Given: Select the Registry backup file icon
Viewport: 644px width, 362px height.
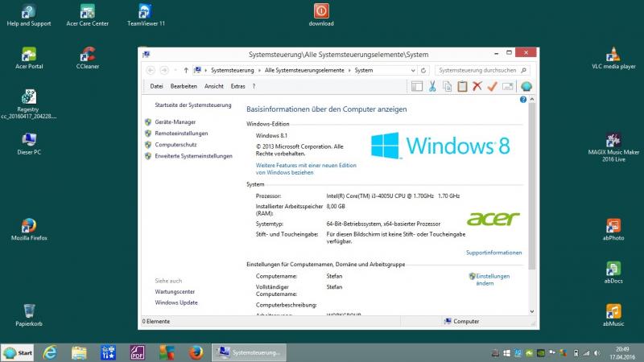Looking at the screenshot, I should (29, 105).
